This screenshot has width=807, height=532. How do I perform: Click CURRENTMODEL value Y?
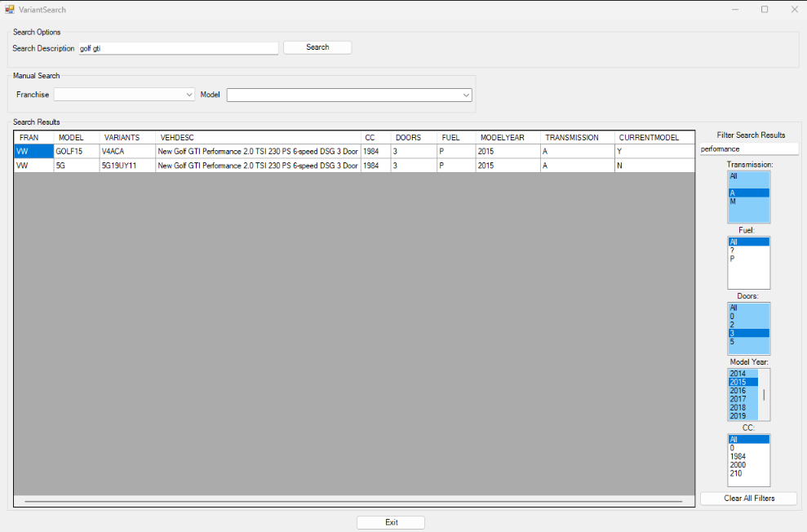tap(654, 151)
